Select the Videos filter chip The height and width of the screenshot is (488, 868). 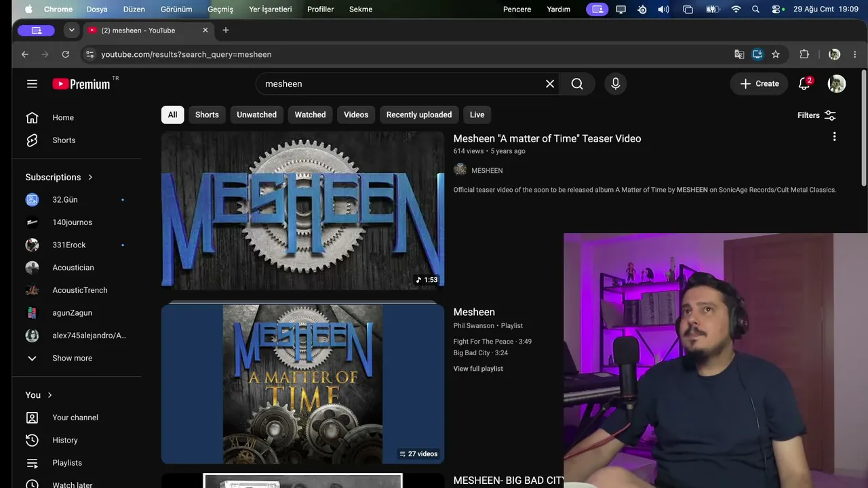click(356, 115)
